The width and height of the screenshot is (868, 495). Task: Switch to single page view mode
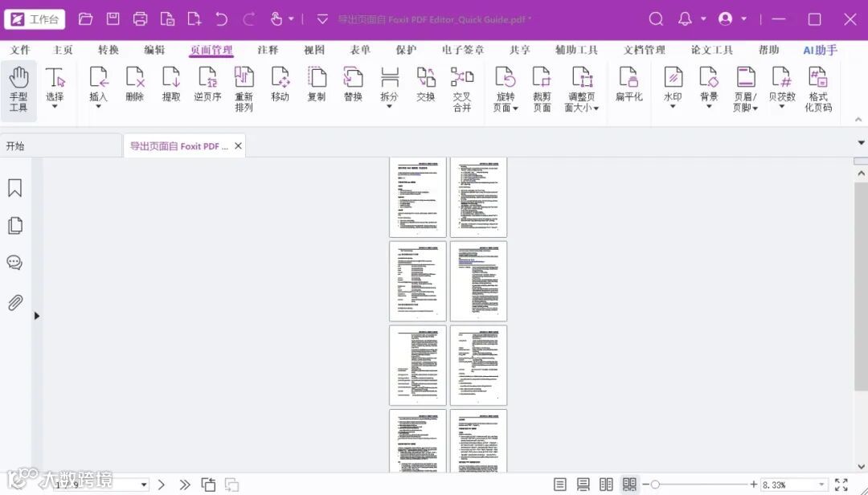coord(560,485)
